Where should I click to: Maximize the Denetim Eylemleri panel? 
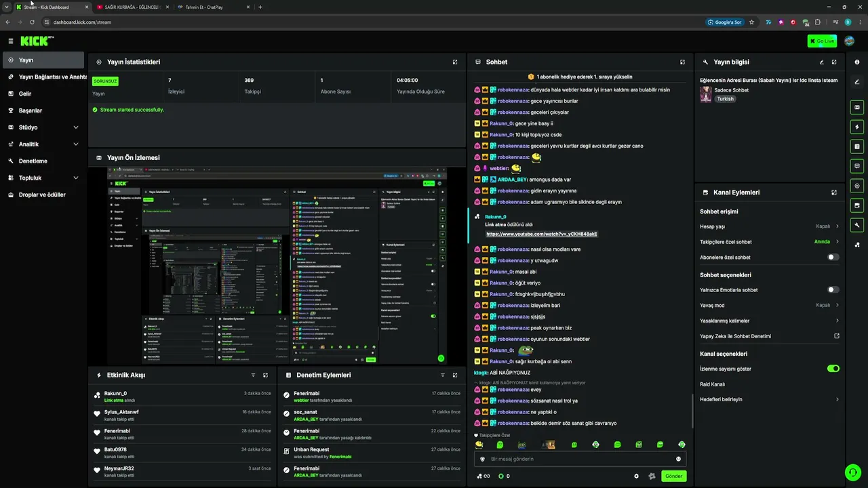coord(455,375)
